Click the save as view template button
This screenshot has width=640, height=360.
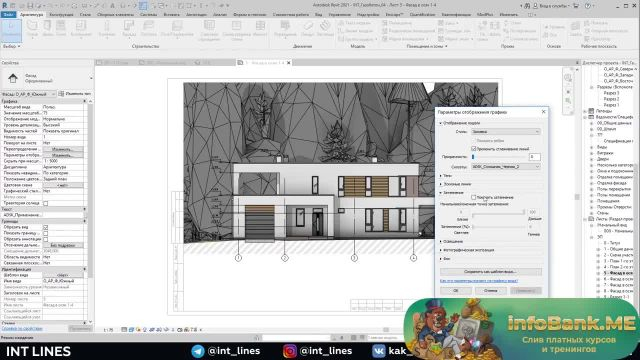click(491, 271)
